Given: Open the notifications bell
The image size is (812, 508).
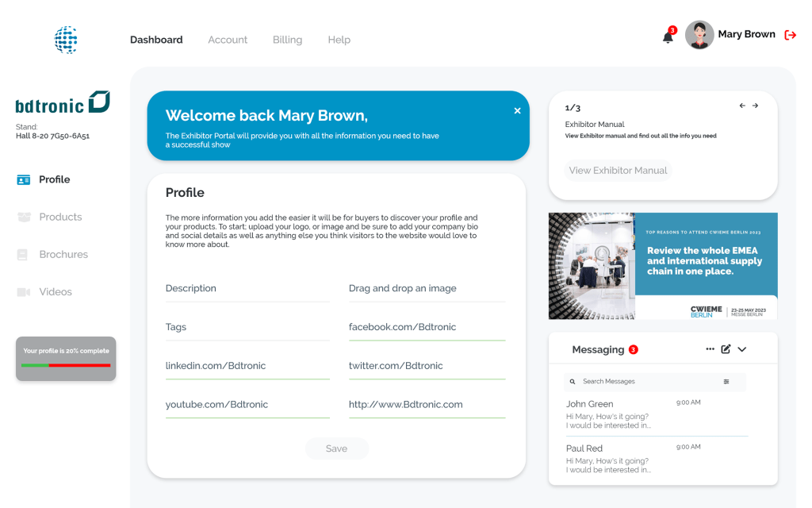Looking at the screenshot, I should tap(668, 37).
